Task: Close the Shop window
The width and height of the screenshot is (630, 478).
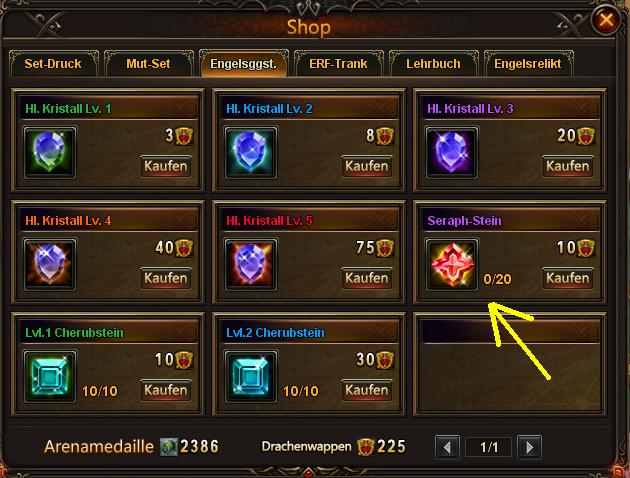Action: pos(606,20)
